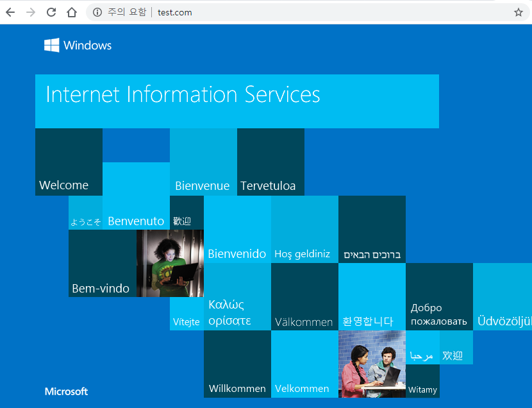Click the Bem-vindo tile

click(x=103, y=263)
